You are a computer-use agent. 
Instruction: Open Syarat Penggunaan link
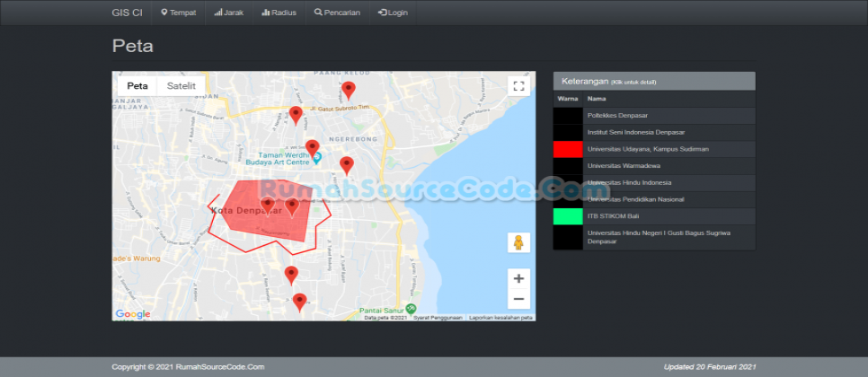pyautogui.click(x=438, y=318)
